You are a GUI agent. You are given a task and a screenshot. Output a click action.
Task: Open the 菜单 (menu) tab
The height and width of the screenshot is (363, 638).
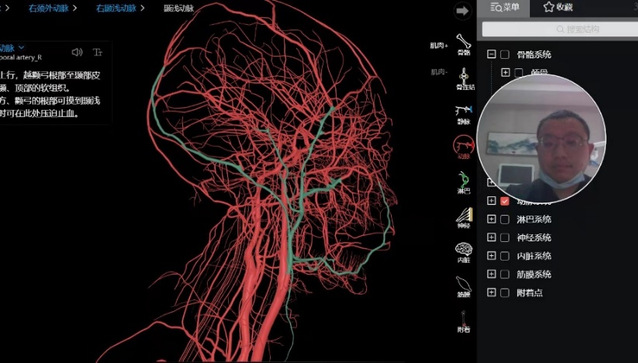point(505,7)
